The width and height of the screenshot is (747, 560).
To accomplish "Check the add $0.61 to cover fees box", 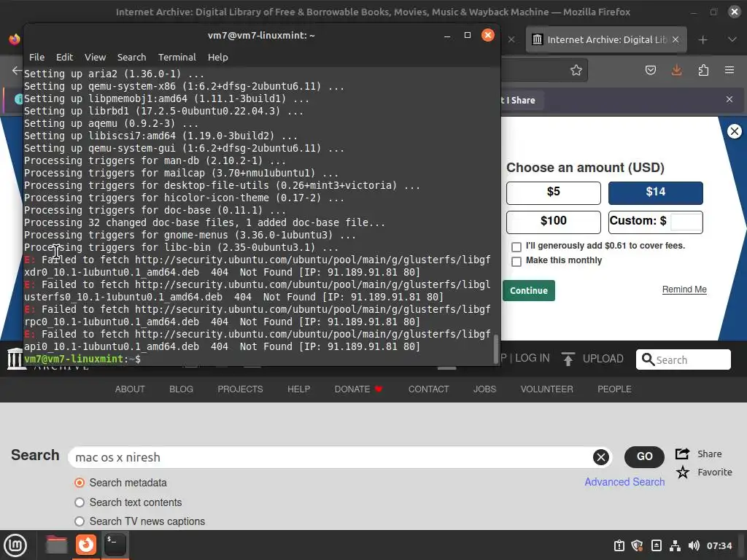I will (516, 247).
